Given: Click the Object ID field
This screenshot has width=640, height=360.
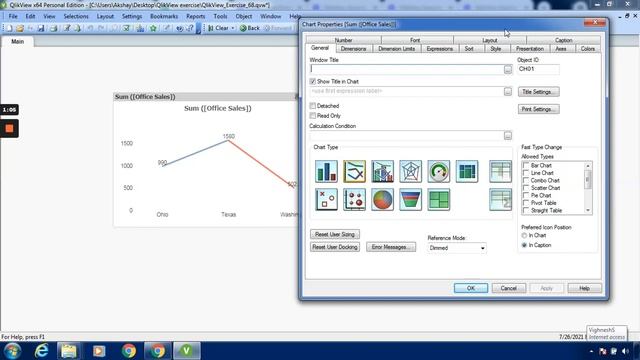Looking at the screenshot, I should point(538,69).
